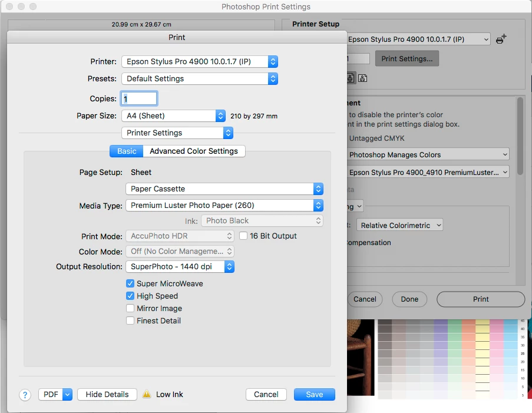Click the Untagged CMYK text
Viewport: 532px width, 413px height.
376,138
